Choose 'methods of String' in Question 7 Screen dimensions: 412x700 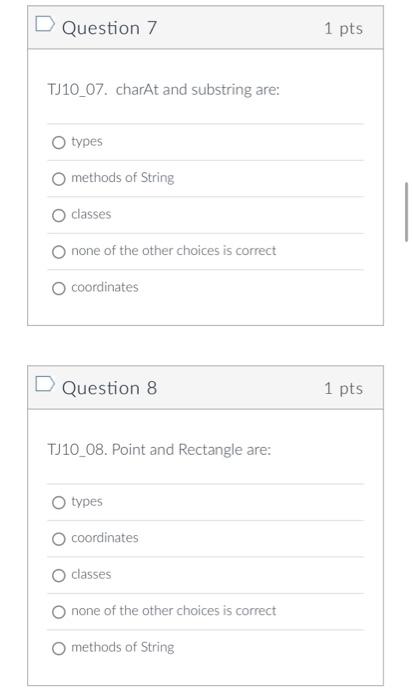pyautogui.click(x=58, y=179)
